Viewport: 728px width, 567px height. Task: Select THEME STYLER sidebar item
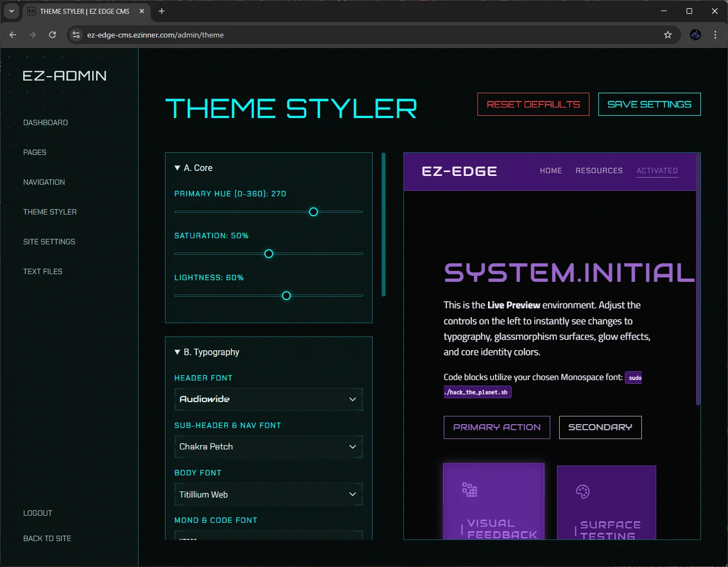(x=50, y=212)
